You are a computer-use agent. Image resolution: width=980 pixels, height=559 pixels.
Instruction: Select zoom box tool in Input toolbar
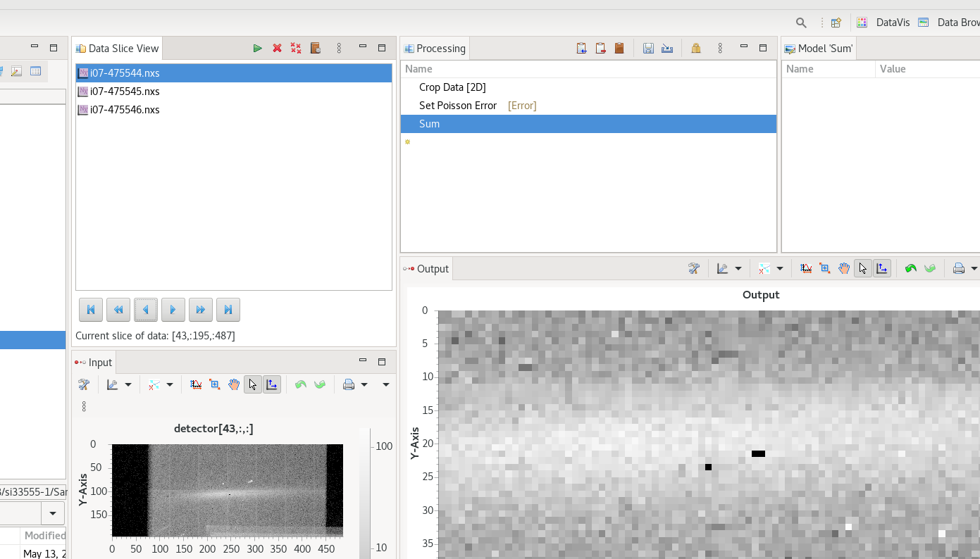point(215,384)
